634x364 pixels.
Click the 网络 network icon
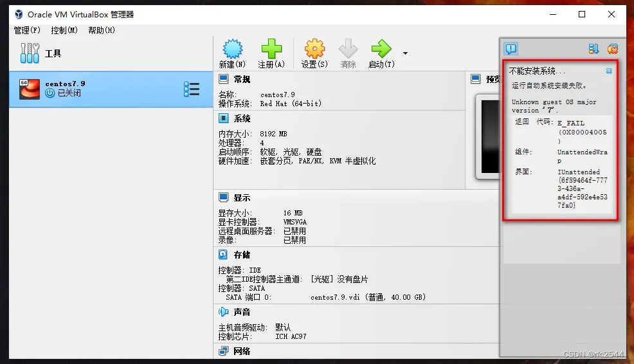[x=224, y=350]
